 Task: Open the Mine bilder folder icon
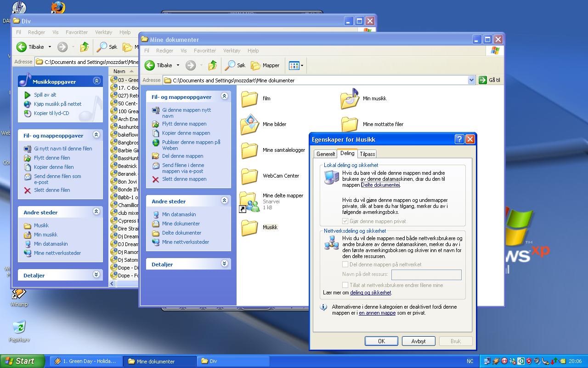[x=249, y=124]
